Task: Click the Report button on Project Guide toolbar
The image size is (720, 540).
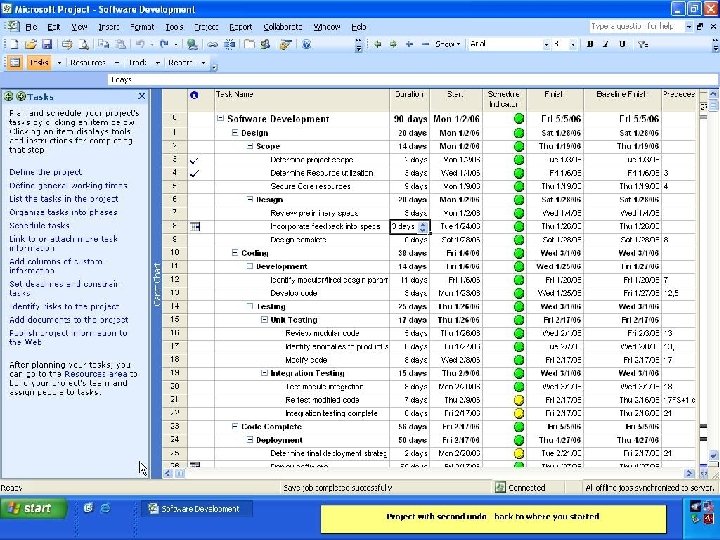Action: pyautogui.click(x=180, y=62)
